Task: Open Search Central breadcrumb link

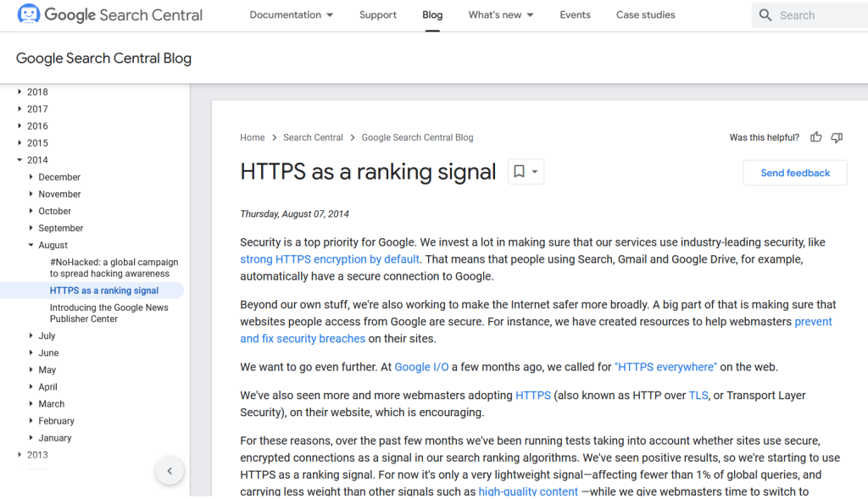Action: point(314,137)
